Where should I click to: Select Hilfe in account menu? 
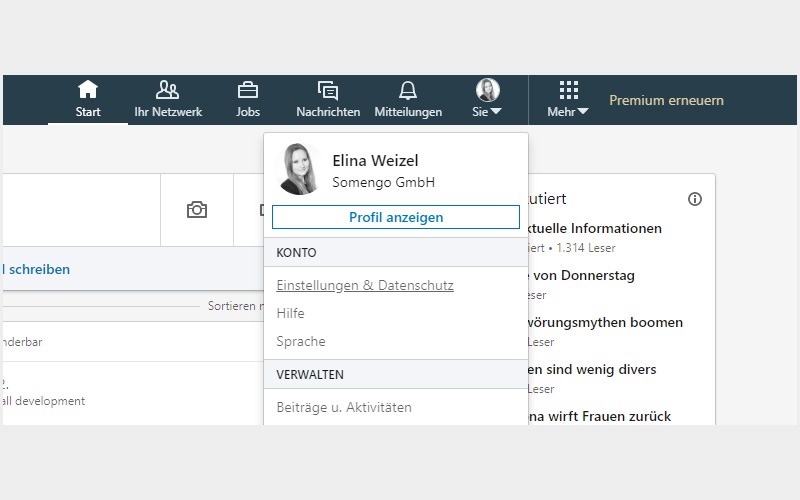click(290, 313)
